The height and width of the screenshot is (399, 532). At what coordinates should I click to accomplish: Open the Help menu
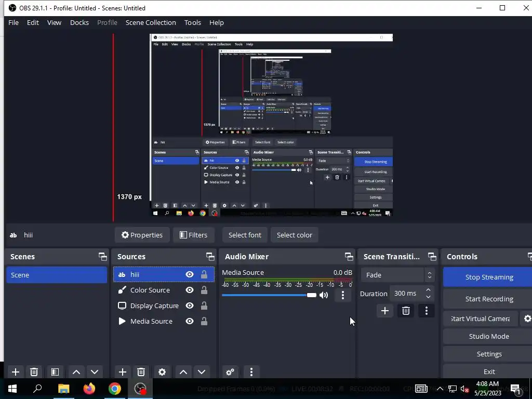[217, 22]
